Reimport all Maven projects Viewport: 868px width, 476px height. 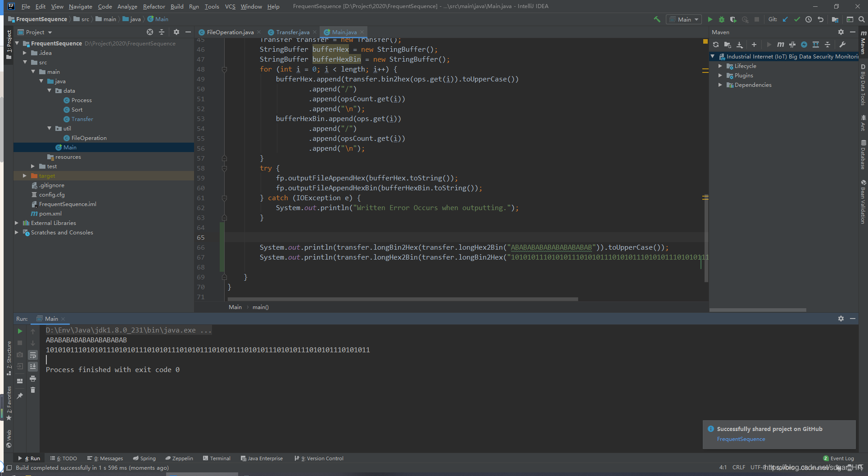[716, 45]
